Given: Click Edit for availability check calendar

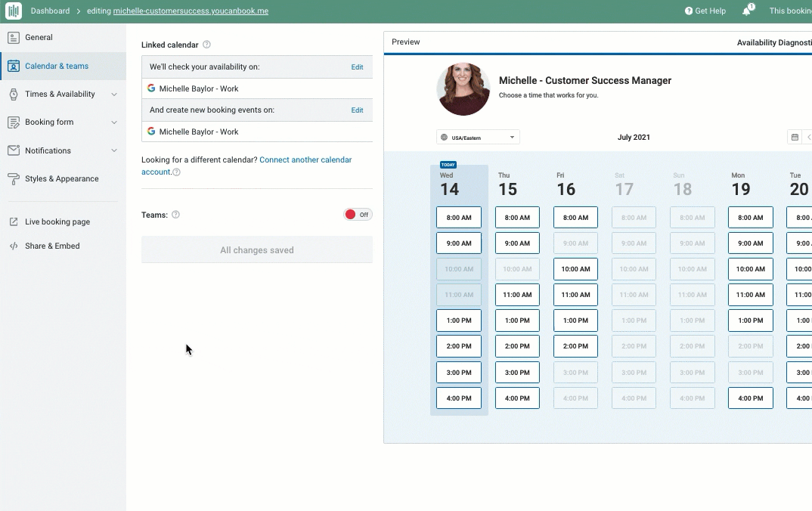Looking at the screenshot, I should (x=357, y=67).
